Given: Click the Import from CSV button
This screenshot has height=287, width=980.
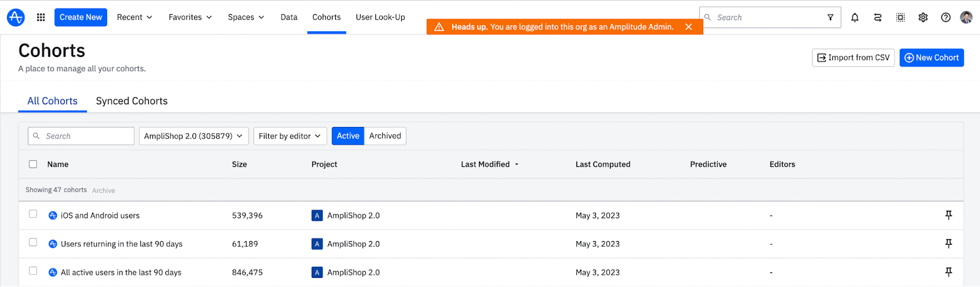Looking at the screenshot, I should [x=853, y=58].
